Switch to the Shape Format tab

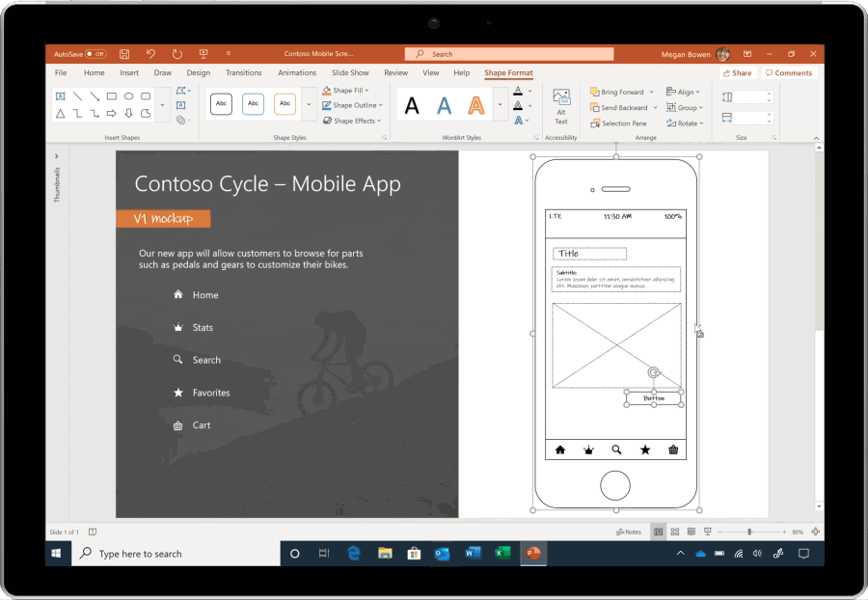click(508, 72)
